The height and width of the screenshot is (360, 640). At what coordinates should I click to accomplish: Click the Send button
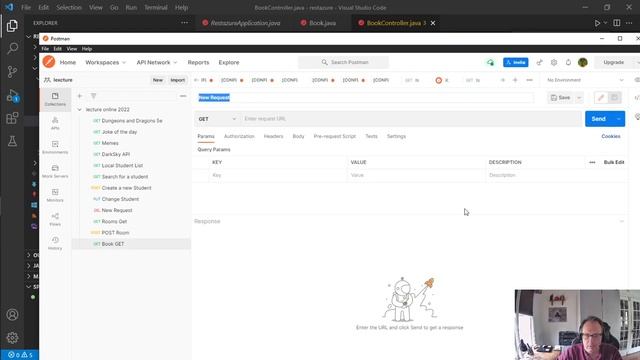click(599, 119)
